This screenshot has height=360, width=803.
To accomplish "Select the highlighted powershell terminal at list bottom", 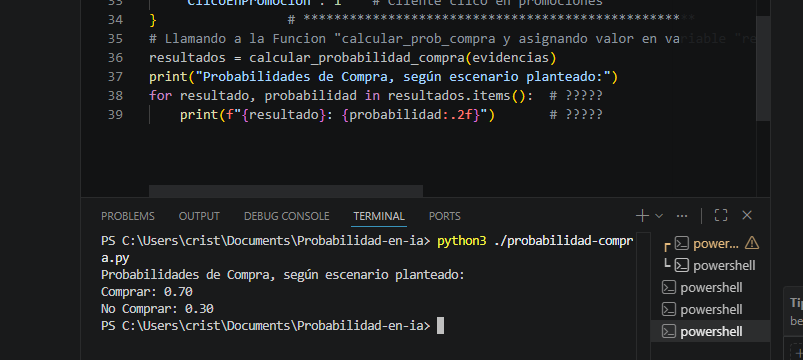I will click(x=710, y=331).
